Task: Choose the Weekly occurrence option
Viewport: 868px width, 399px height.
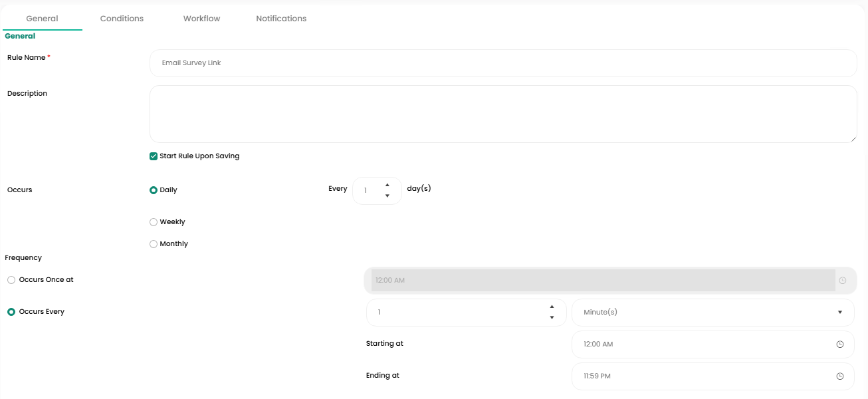Action: (154, 222)
